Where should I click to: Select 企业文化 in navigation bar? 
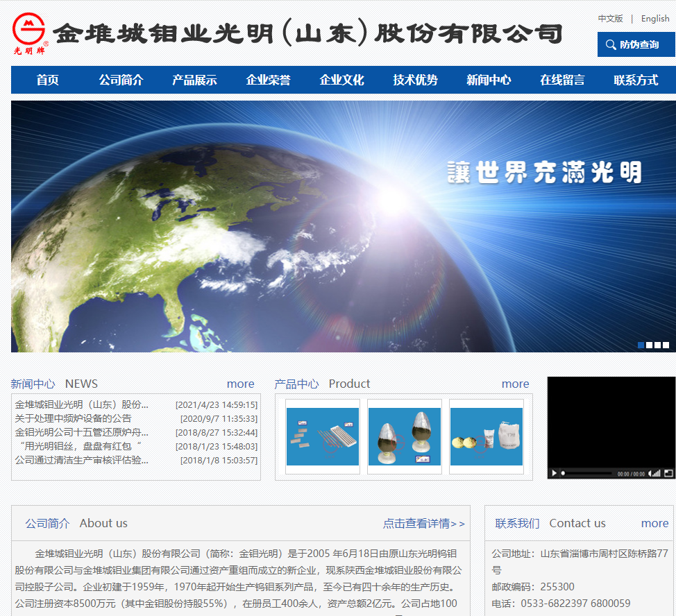point(342,80)
